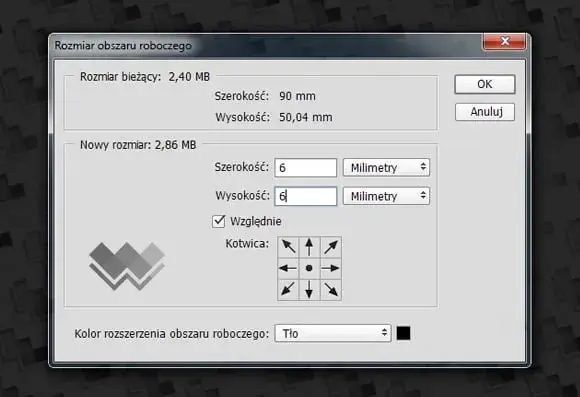Select the center anchor dot

coord(309,268)
